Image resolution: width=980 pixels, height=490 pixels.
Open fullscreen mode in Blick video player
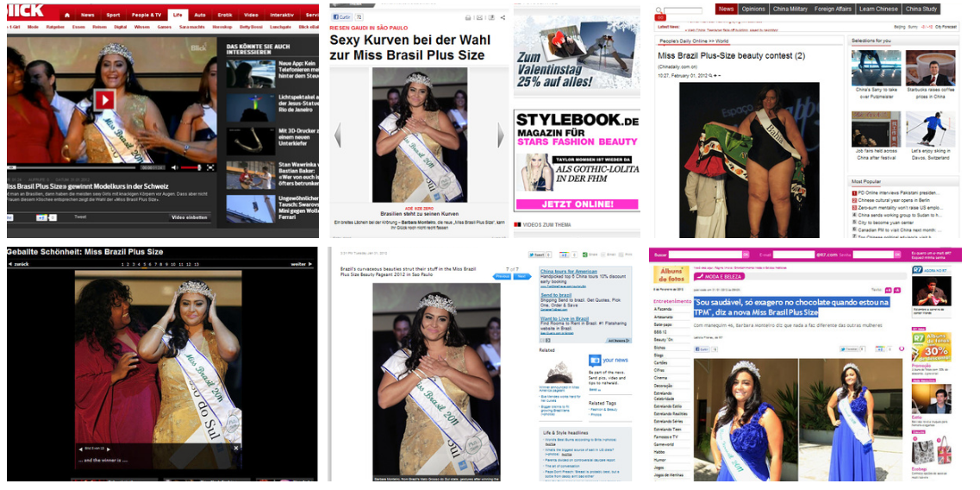point(210,167)
